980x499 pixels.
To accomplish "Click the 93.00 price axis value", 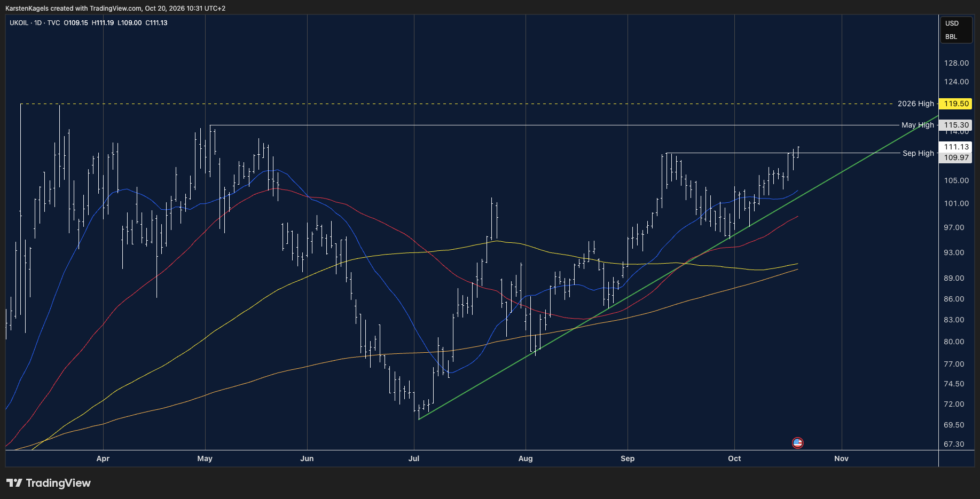I will tap(954, 252).
